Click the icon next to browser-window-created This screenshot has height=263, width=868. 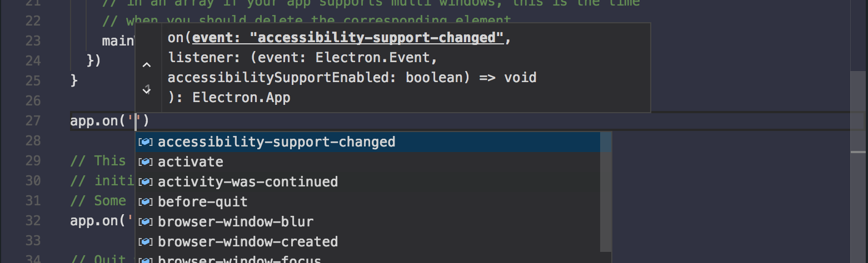pos(146,242)
